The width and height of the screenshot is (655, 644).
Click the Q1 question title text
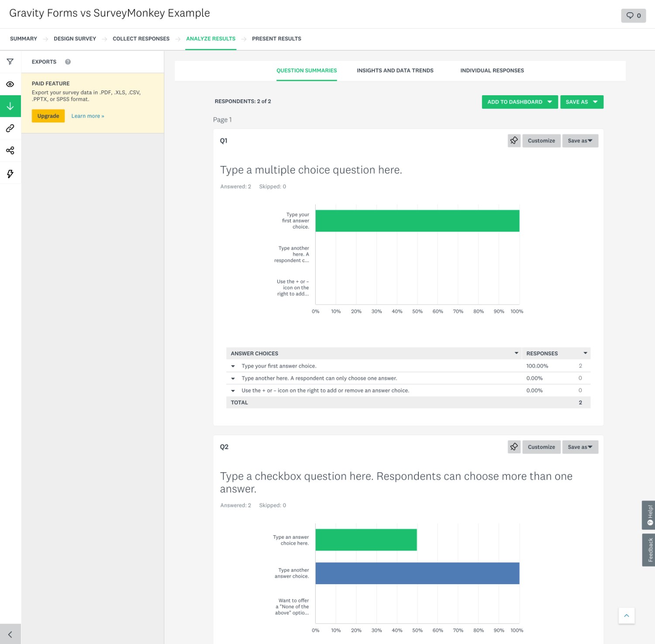pos(311,170)
